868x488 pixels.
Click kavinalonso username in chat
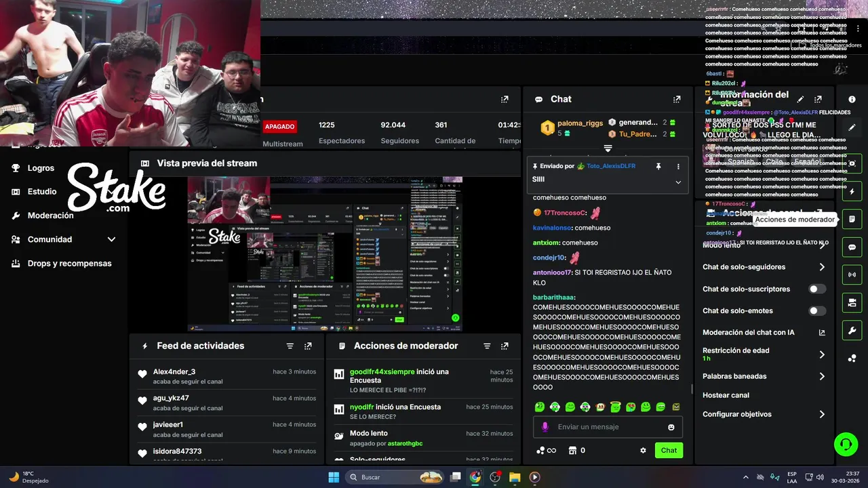[553, 228]
